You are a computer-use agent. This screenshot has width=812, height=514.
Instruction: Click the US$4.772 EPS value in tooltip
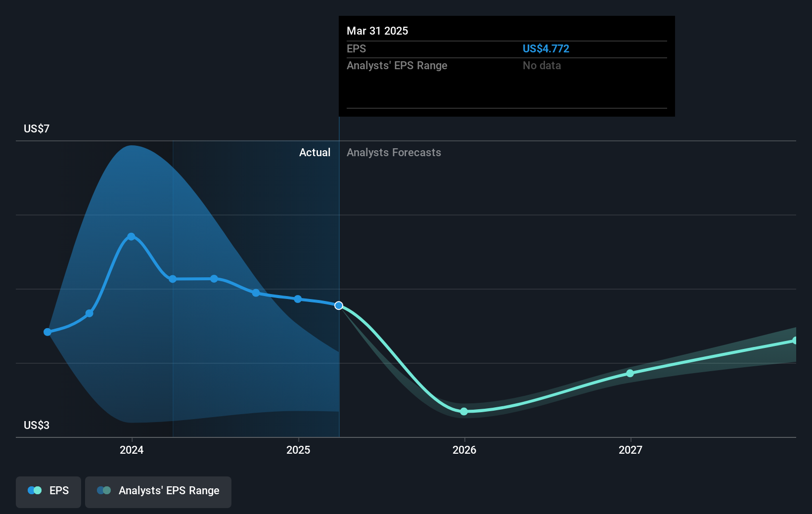[x=546, y=48]
